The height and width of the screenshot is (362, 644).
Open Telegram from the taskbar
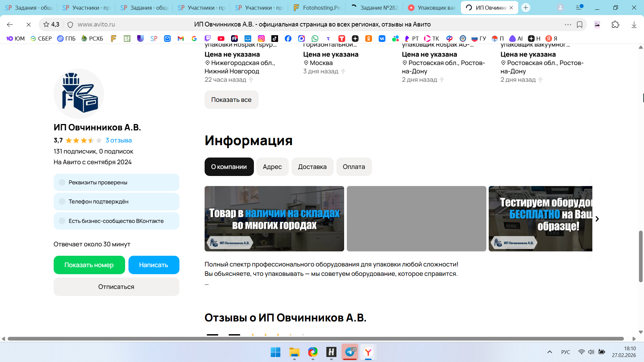tap(350, 352)
